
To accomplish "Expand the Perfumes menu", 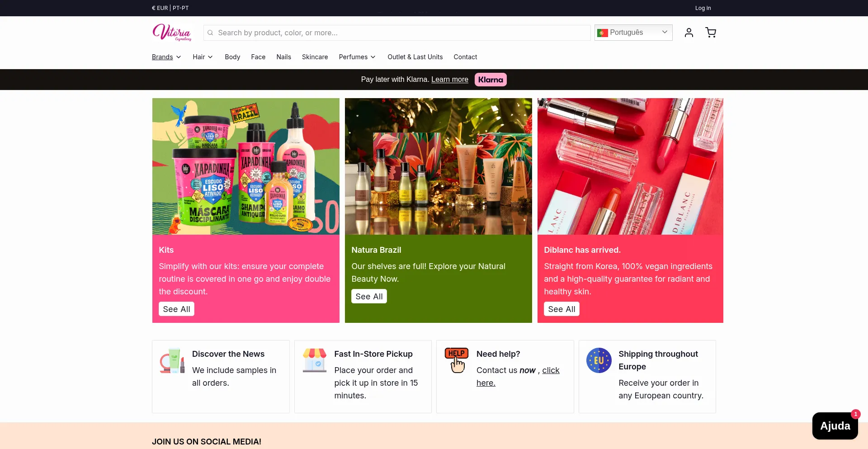I will [x=357, y=57].
